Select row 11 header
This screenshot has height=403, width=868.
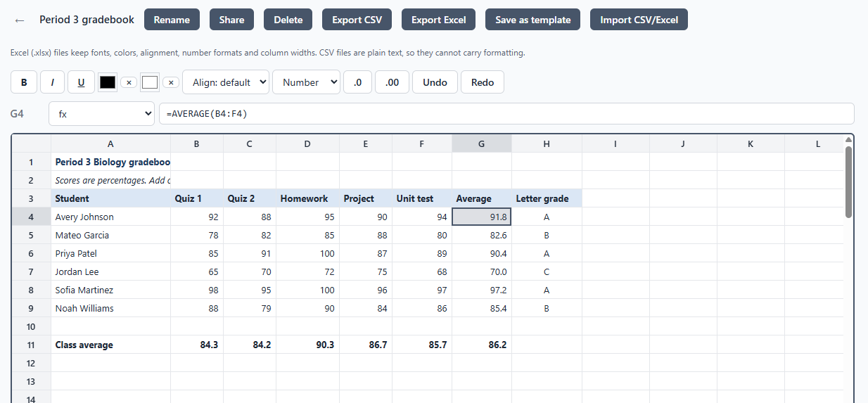point(31,345)
